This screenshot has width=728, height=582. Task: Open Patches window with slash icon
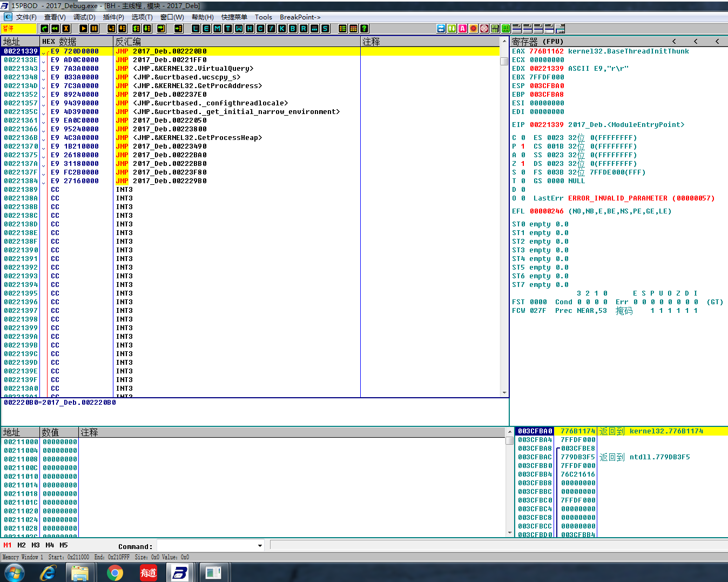coord(271,28)
